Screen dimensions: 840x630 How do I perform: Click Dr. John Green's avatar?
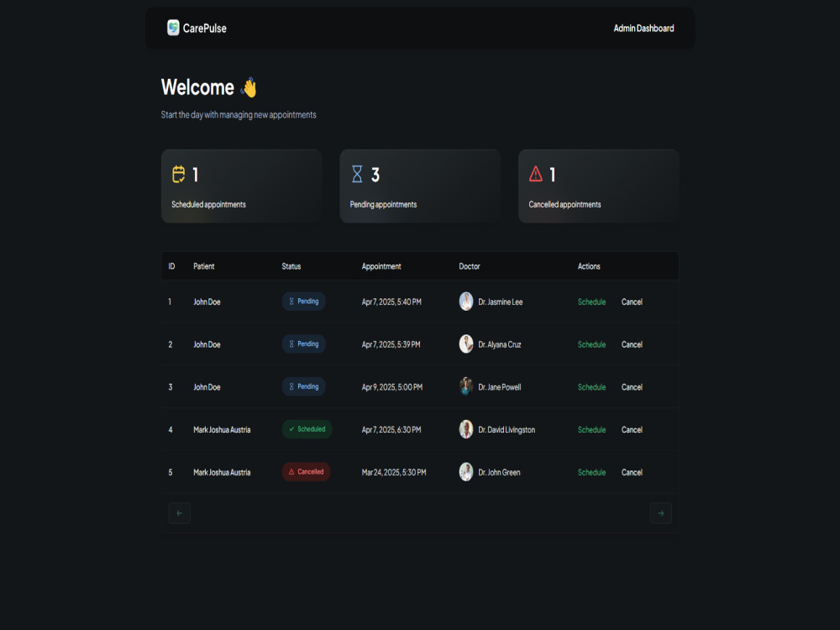click(466, 472)
